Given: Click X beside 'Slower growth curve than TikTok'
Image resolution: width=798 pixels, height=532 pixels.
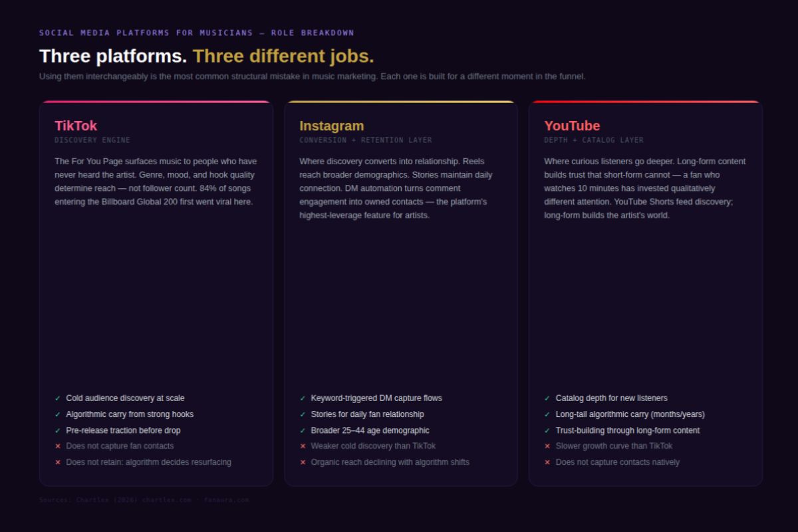Looking at the screenshot, I should pos(547,446).
